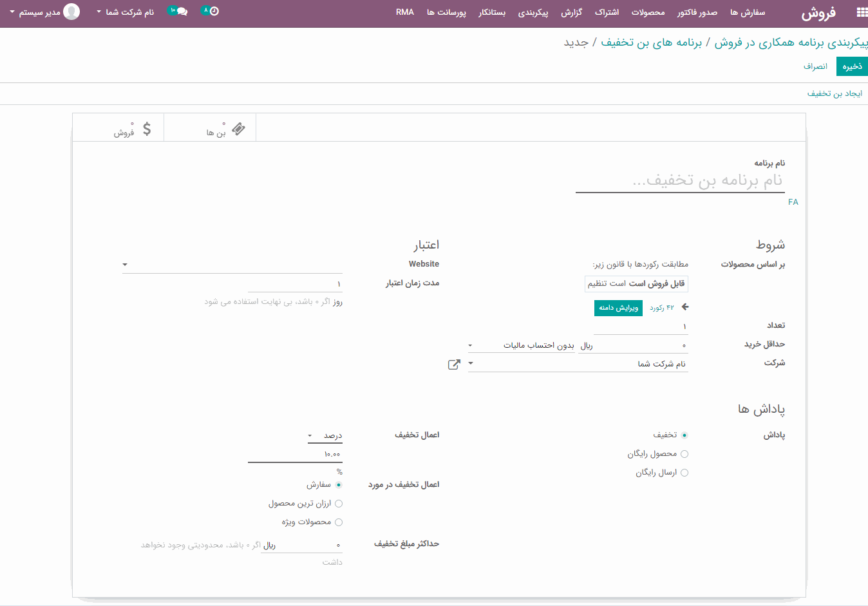Screen dimensions: 868x606
Task: Click the program name input field
Action: tap(679, 180)
